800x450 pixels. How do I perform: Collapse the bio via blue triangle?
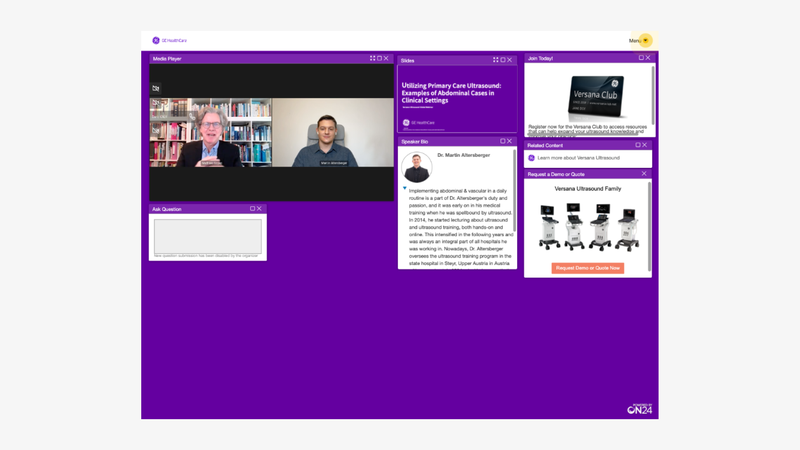(405, 188)
